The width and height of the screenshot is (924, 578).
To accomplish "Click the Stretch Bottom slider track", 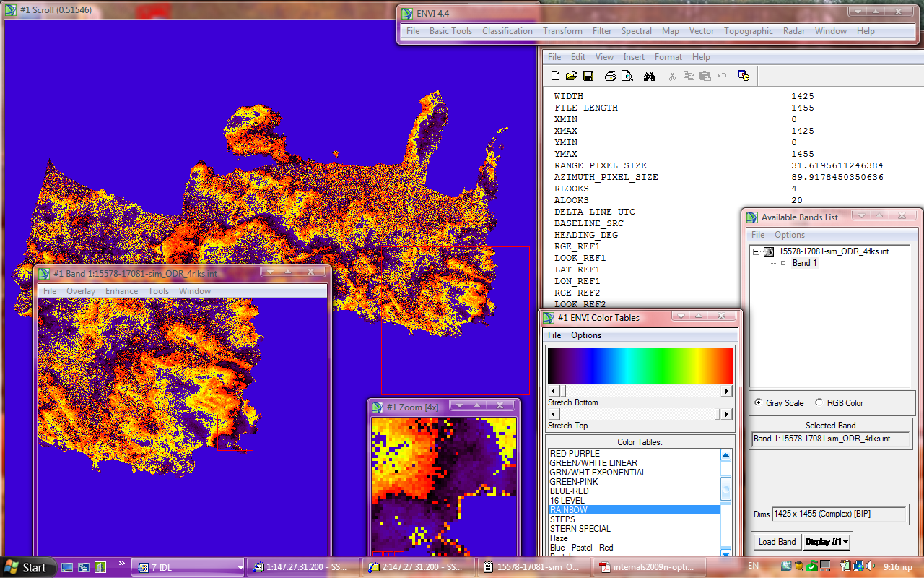I will [640, 391].
